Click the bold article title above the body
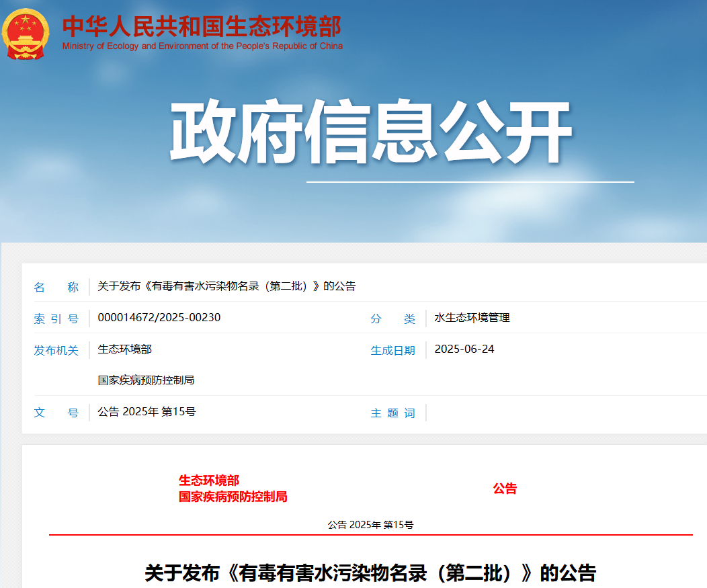The width and height of the screenshot is (707, 588). (370, 573)
